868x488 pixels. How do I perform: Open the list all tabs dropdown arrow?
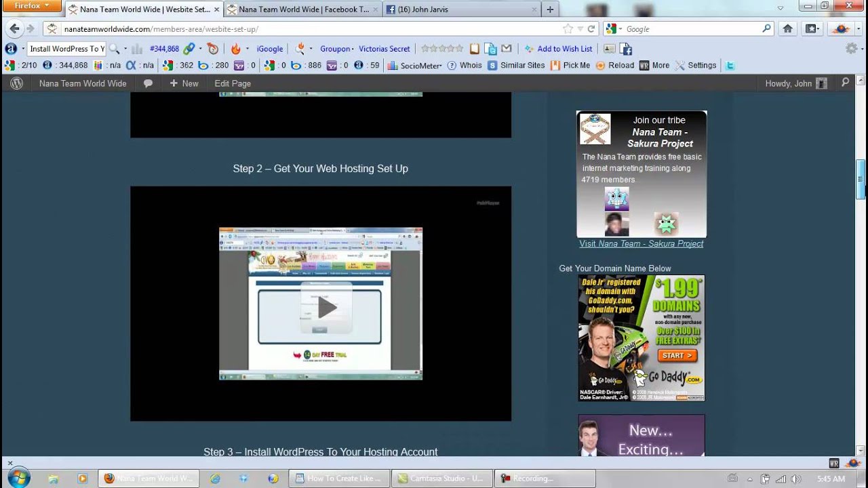coord(781,9)
